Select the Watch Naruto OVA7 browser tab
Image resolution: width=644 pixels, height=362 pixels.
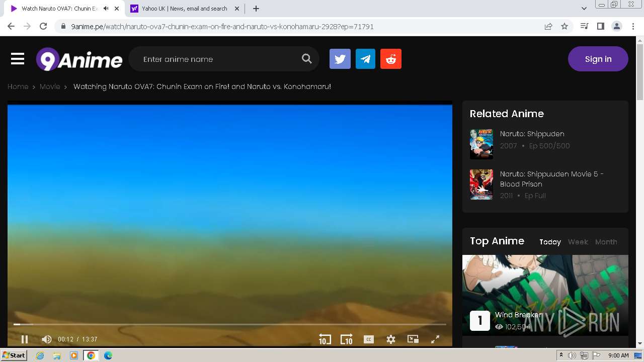[59, 9]
